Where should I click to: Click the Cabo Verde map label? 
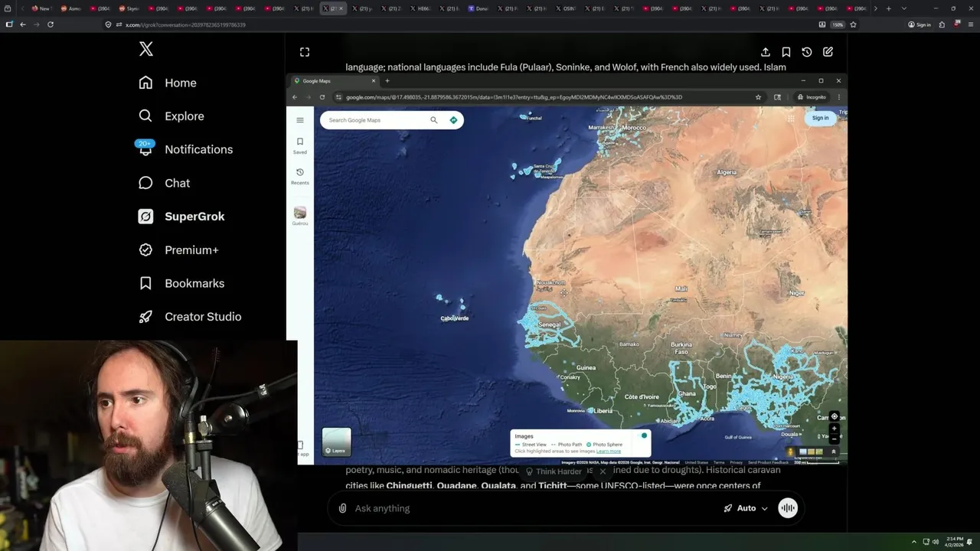(x=454, y=318)
